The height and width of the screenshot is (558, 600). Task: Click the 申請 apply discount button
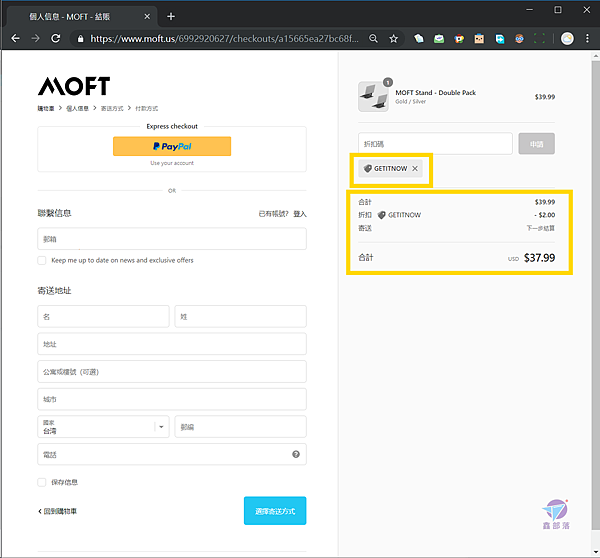coord(536,144)
